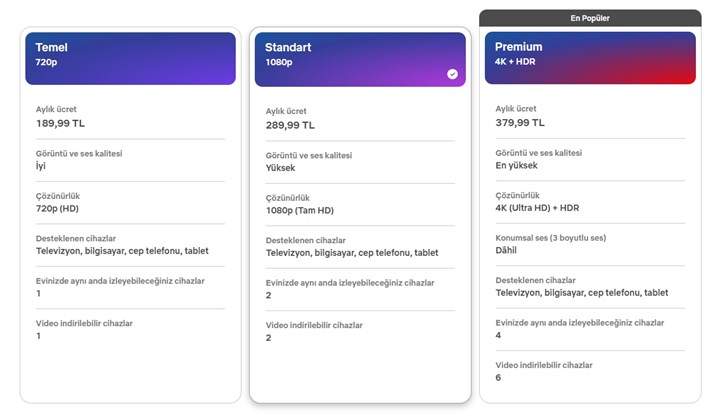
Task: Click the İyi quality value in Temel
Action: tap(41, 166)
